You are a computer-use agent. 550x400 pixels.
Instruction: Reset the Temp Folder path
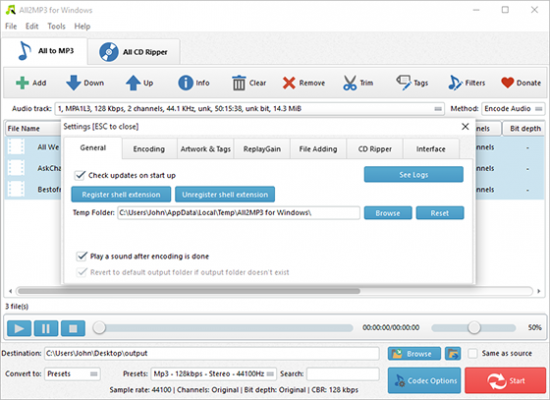pyautogui.click(x=440, y=213)
